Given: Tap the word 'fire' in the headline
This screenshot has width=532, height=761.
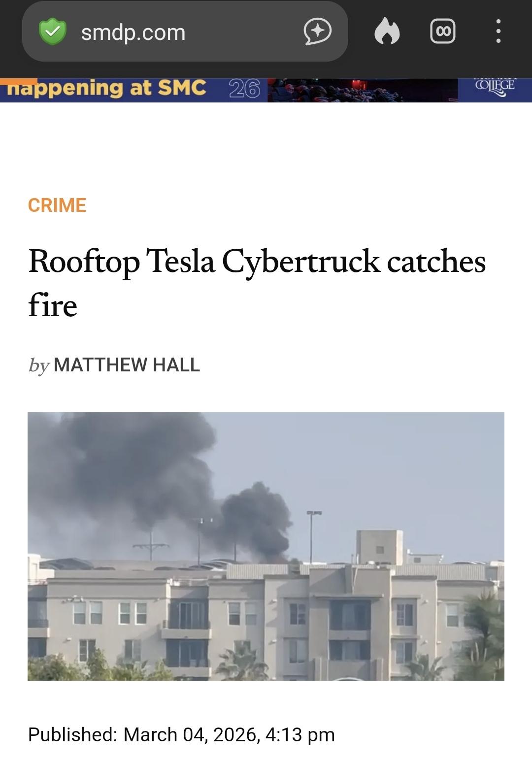Looking at the screenshot, I should coord(53,305).
